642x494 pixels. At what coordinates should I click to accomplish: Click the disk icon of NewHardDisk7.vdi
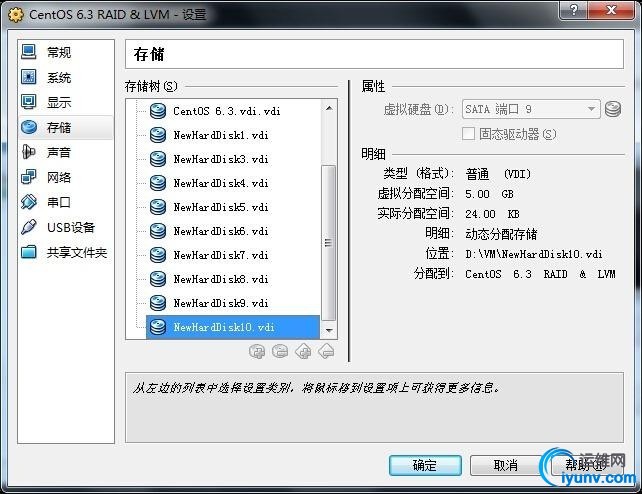[x=158, y=255]
